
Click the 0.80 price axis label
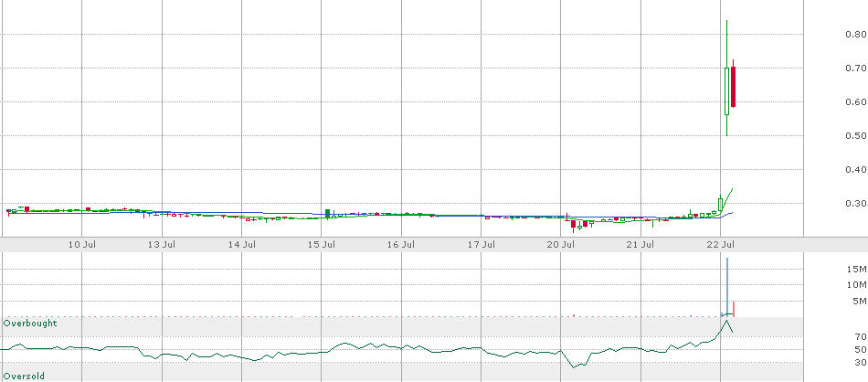click(856, 35)
